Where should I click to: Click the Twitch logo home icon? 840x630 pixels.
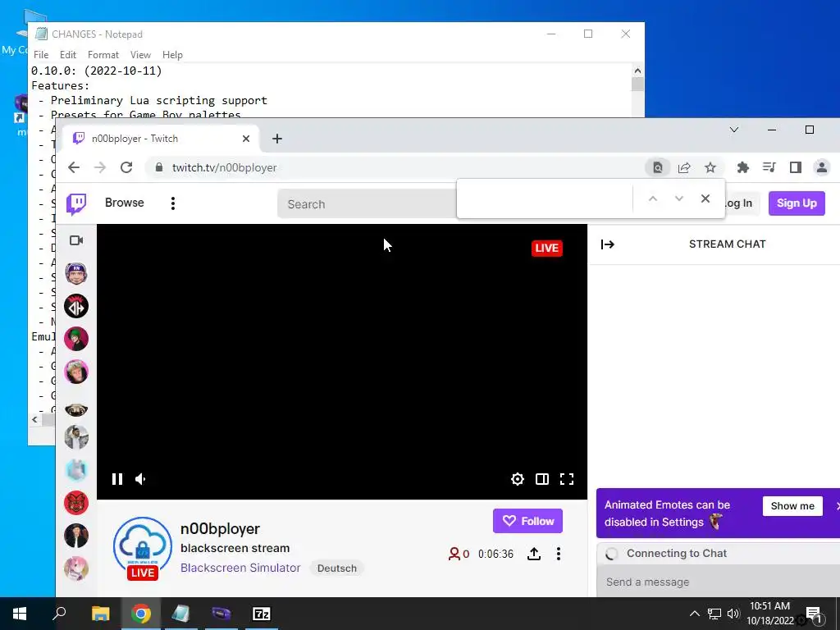click(76, 203)
